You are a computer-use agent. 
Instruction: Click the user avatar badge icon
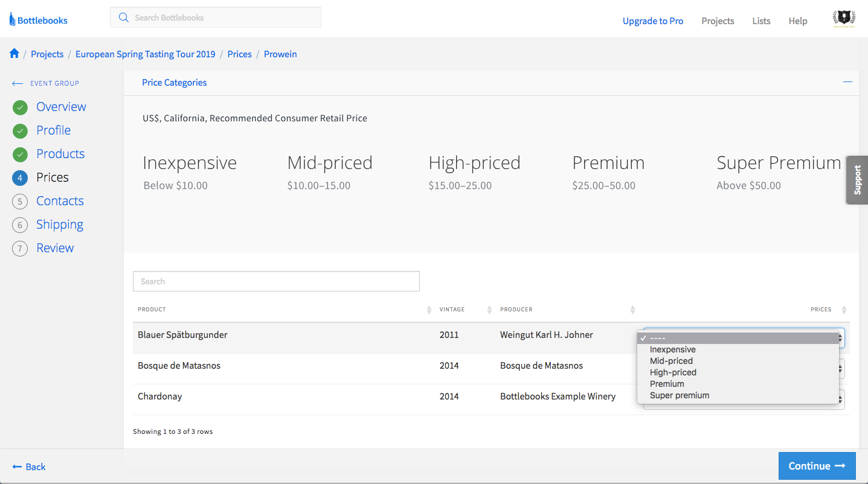point(843,19)
